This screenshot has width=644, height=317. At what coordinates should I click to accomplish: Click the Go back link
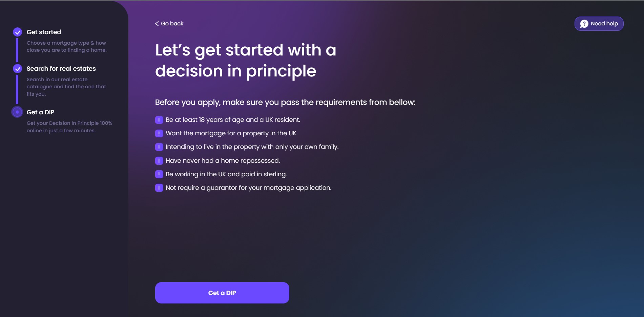tap(171, 23)
